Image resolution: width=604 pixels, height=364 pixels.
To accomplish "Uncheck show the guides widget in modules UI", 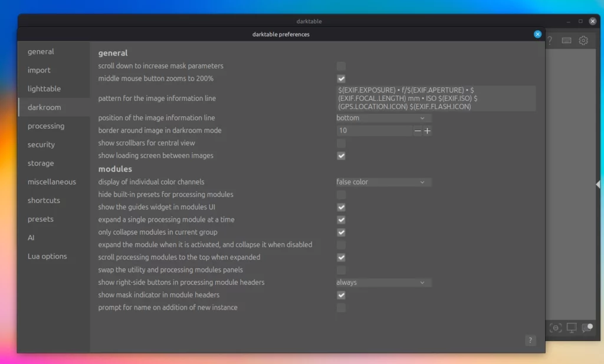I will [x=341, y=207].
